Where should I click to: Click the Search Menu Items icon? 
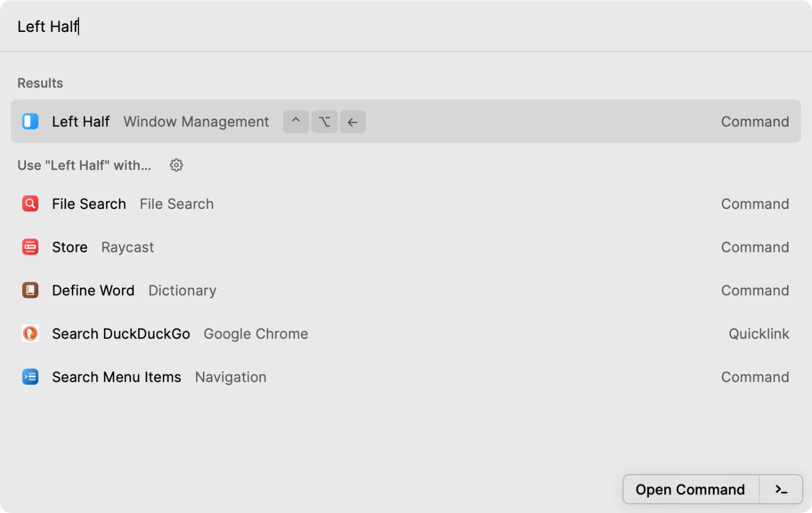[30, 377]
